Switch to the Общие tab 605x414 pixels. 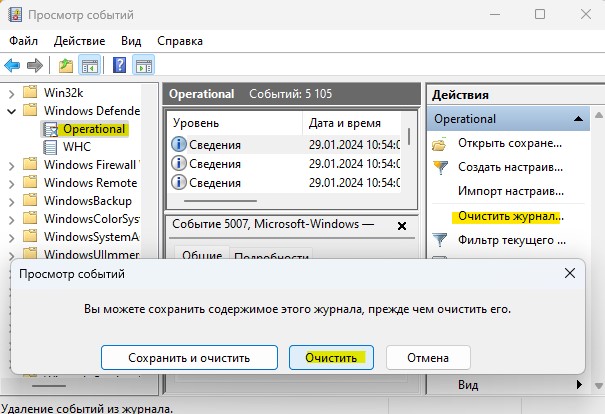click(x=202, y=255)
